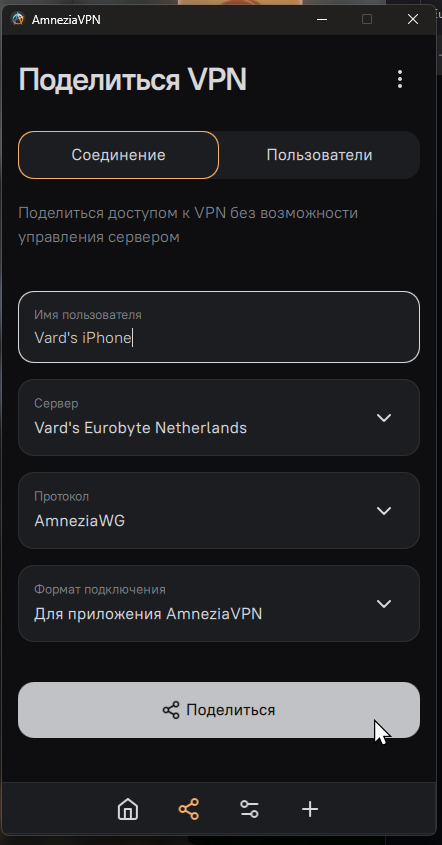
Task: Click the Поделиться VPN page heading
Action: [133, 80]
